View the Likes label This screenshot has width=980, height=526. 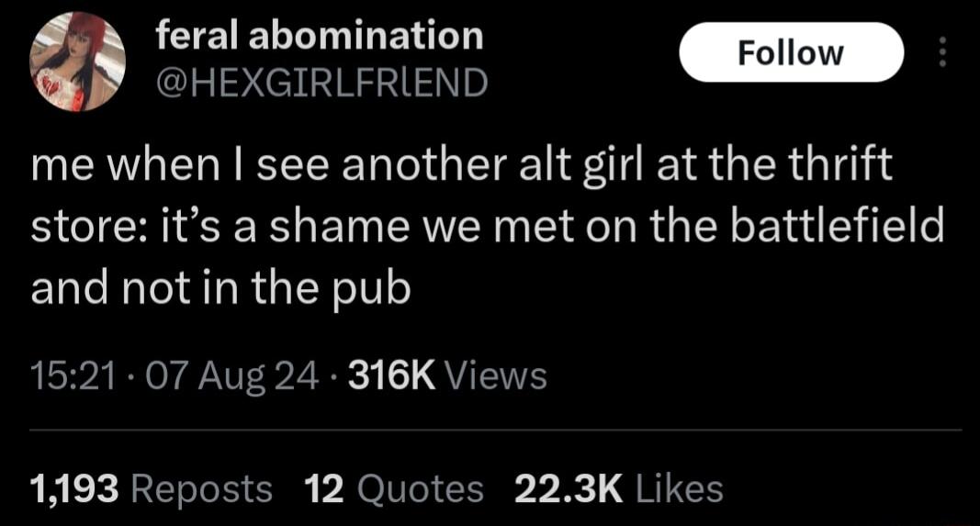[x=680, y=488]
